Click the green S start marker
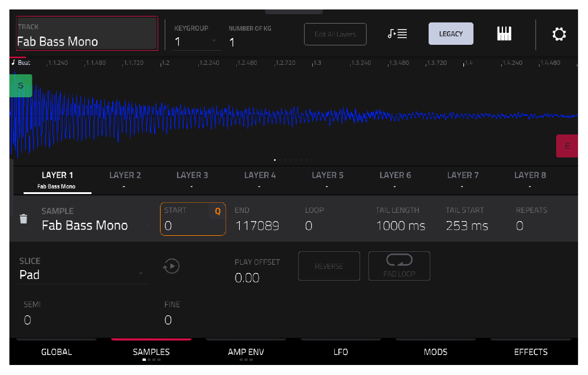 [21, 85]
